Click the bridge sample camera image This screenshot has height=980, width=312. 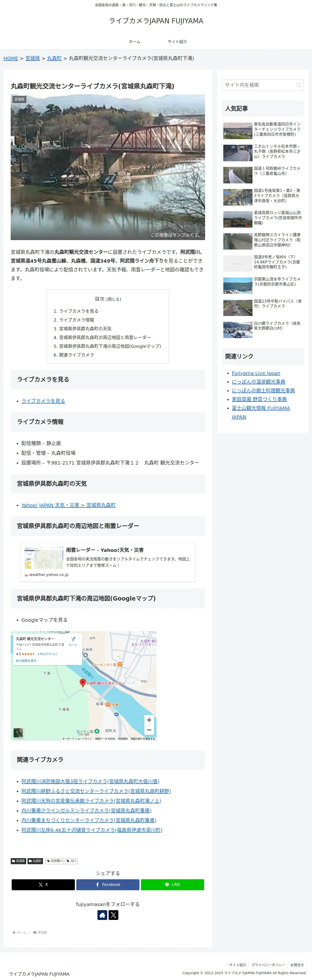108,167
